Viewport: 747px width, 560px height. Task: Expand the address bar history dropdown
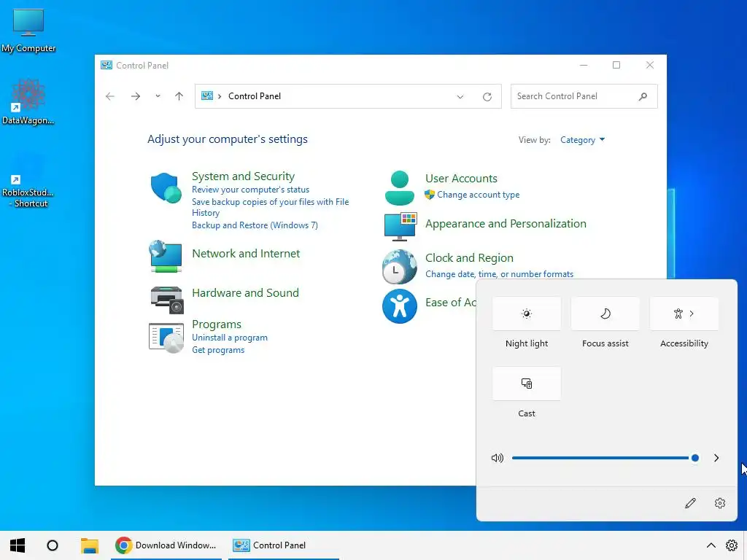click(x=460, y=97)
